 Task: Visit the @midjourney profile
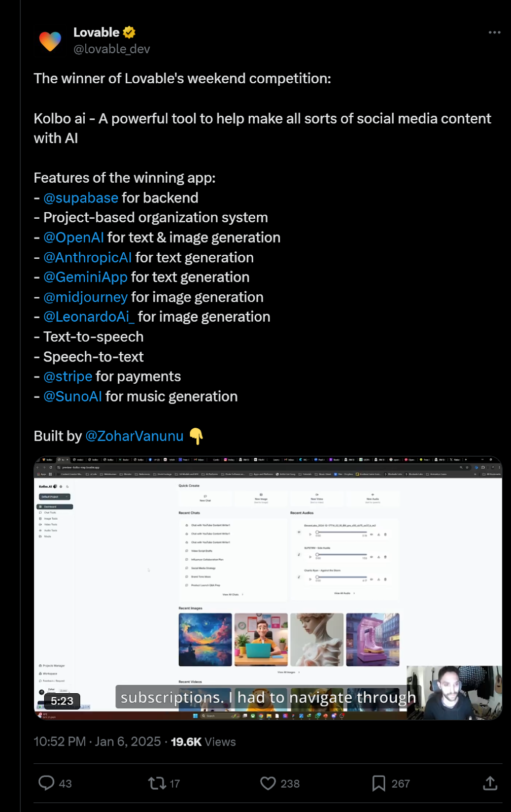point(85,297)
